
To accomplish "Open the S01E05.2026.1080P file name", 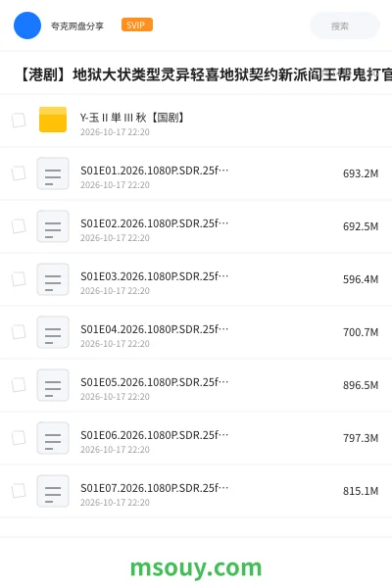I will [x=154, y=382].
